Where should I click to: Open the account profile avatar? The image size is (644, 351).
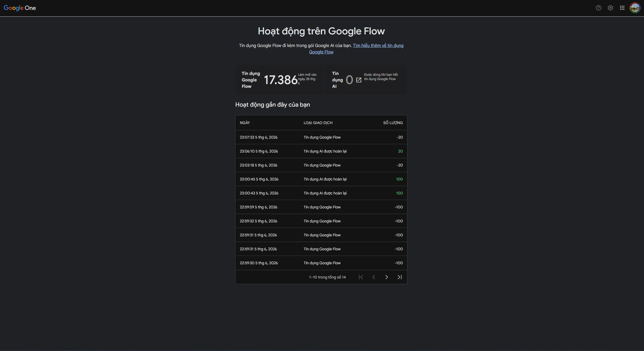click(635, 8)
